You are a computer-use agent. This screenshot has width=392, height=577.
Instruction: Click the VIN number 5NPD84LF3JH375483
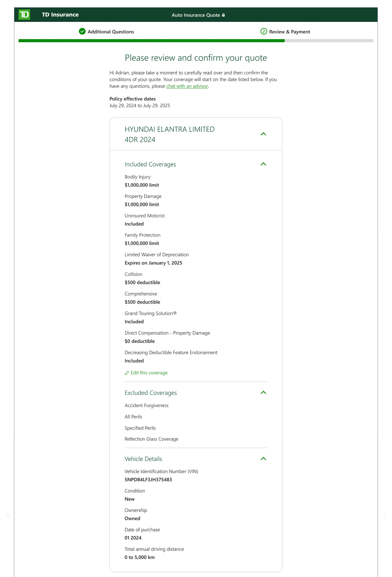[x=148, y=480]
